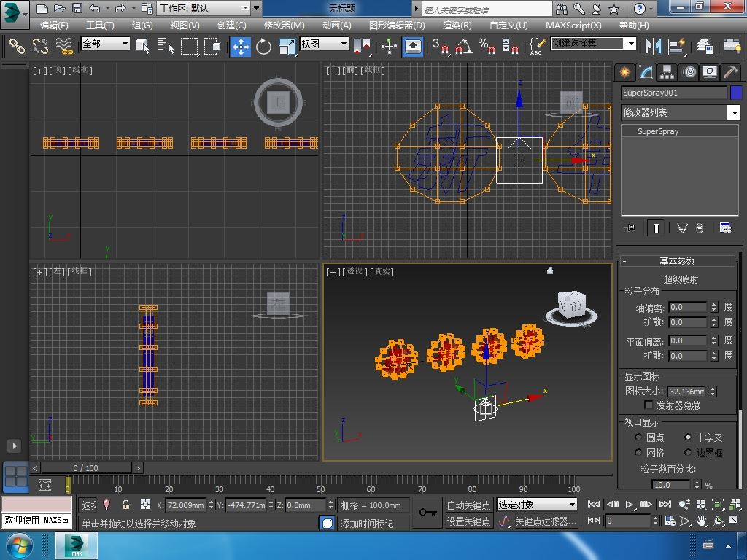Open the Hierarchy command panel tab

[667, 72]
